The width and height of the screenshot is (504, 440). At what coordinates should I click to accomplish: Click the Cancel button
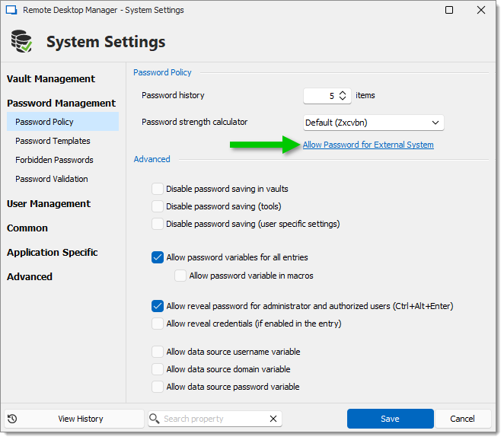coord(462,419)
